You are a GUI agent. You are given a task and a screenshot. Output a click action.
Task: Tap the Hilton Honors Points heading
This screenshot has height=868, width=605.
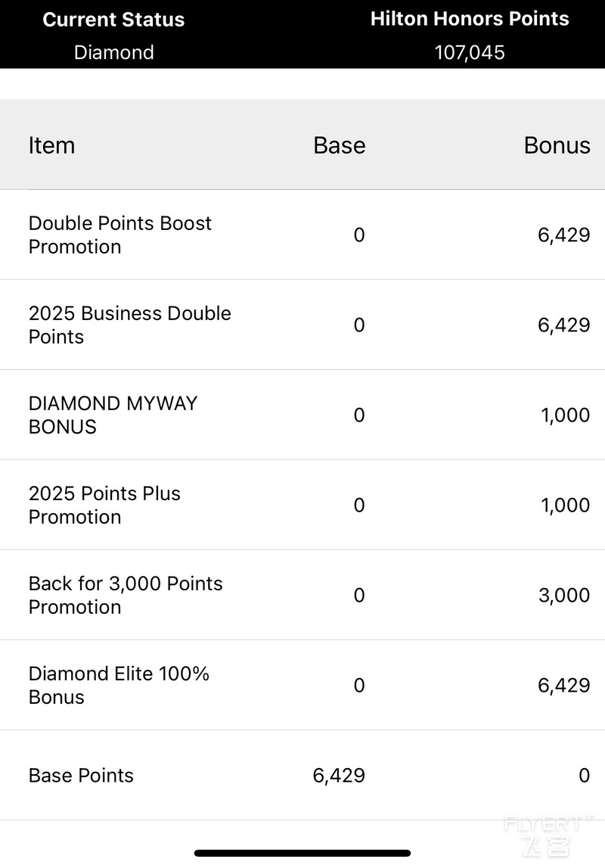coord(470,19)
